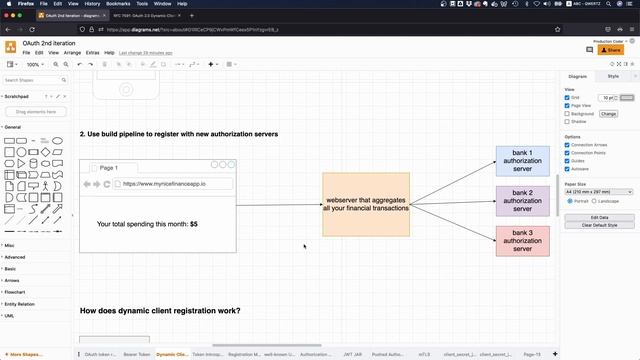Image resolution: width=640 pixels, height=360 pixels.
Task: Open the Paper Size A4 dropdown
Action: 599,192
